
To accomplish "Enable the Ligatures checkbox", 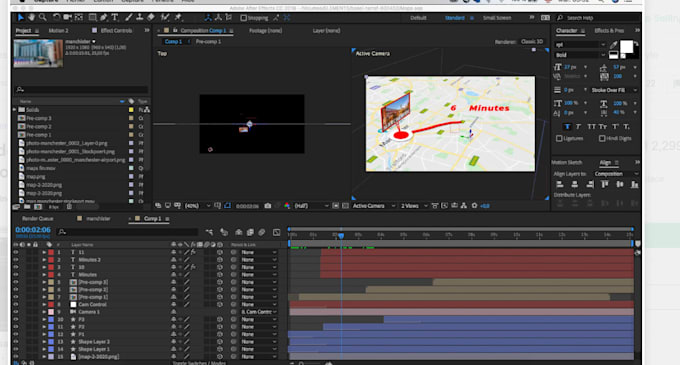I will 559,138.
